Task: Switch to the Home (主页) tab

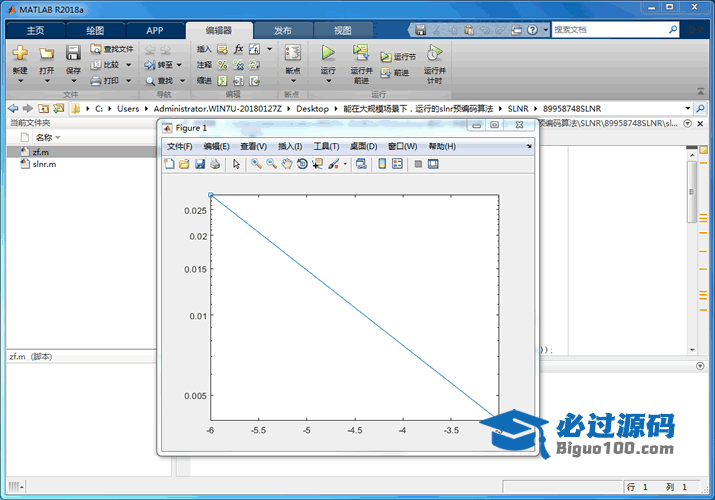Action: tap(35, 31)
